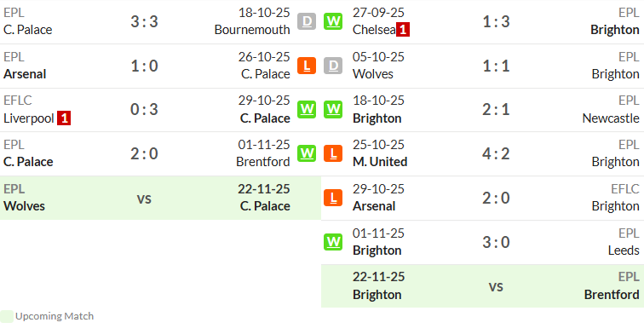Screen dimensions: 644x334
Task: Open the 3:3 C. Palace Bournemouth score
Action: 144,21
